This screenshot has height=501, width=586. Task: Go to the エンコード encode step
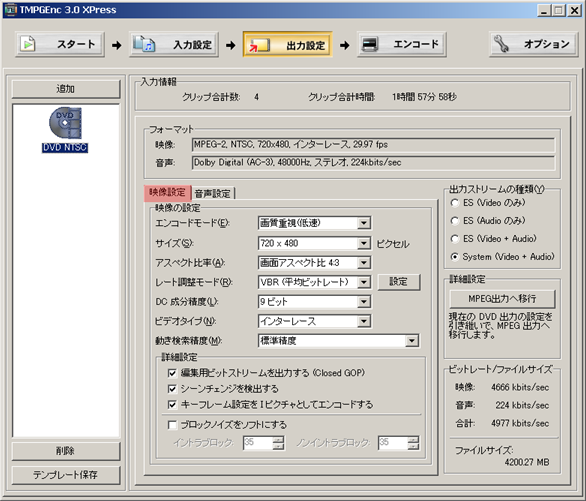click(401, 44)
